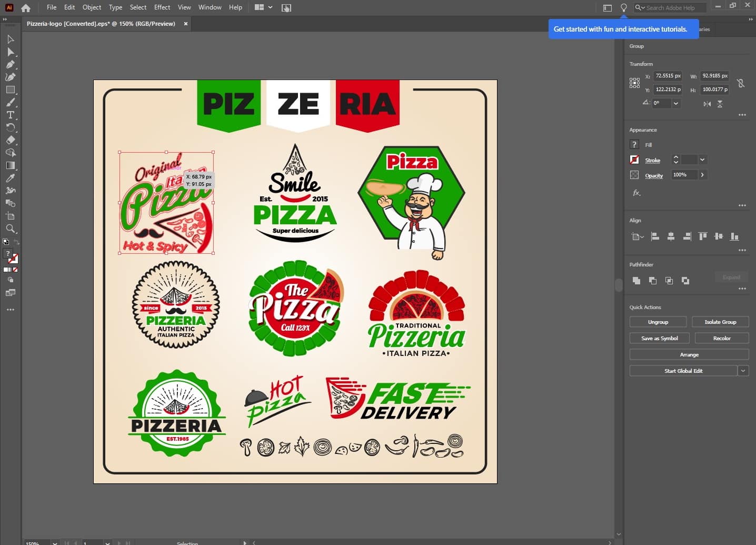Open the Object menu
The width and height of the screenshot is (756, 545).
click(x=92, y=7)
